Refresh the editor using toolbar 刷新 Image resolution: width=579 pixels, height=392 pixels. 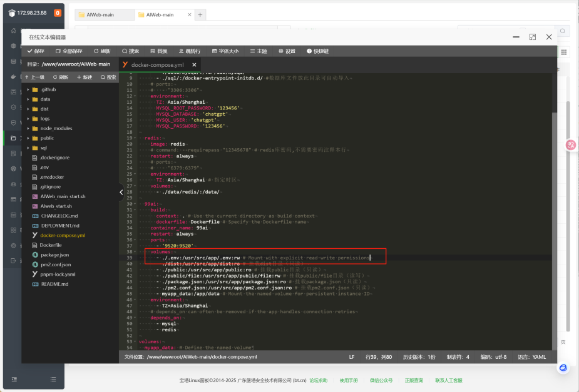[102, 51]
